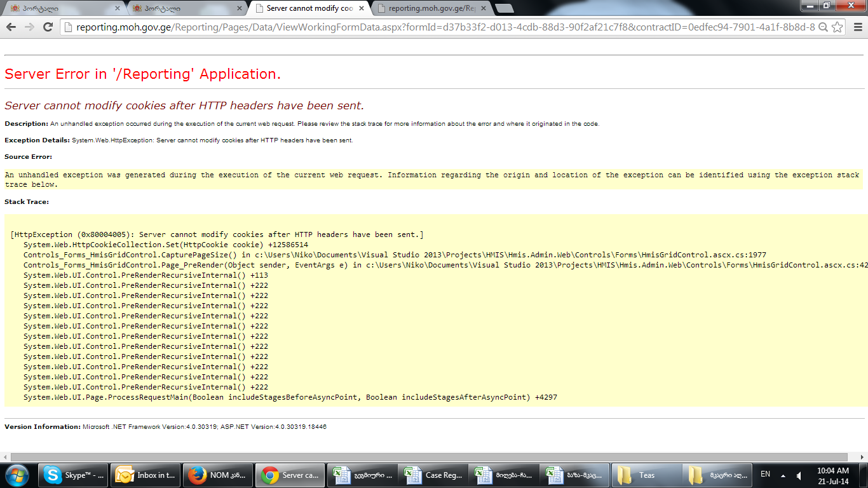Switch to Firefox NOM window in taskbar
Image resolution: width=868 pixels, height=488 pixels.
point(218,475)
